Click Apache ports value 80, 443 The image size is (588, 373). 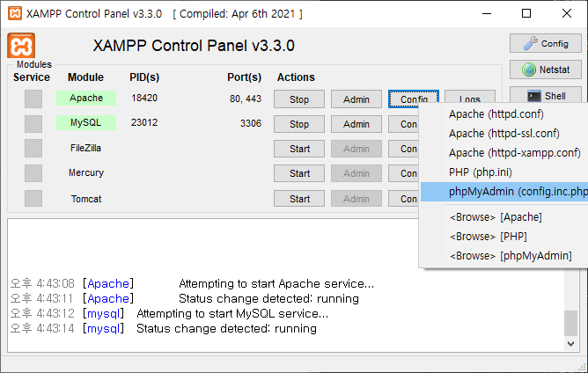point(246,99)
